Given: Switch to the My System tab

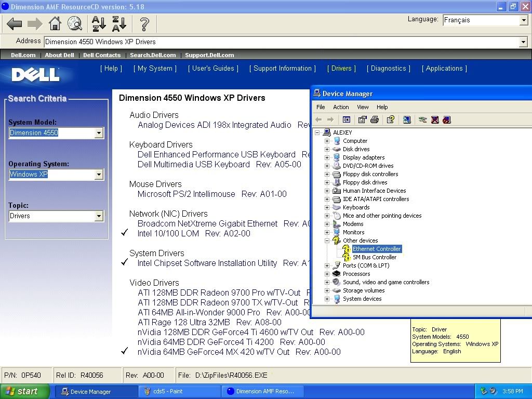Looking at the screenshot, I should (155, 69).
